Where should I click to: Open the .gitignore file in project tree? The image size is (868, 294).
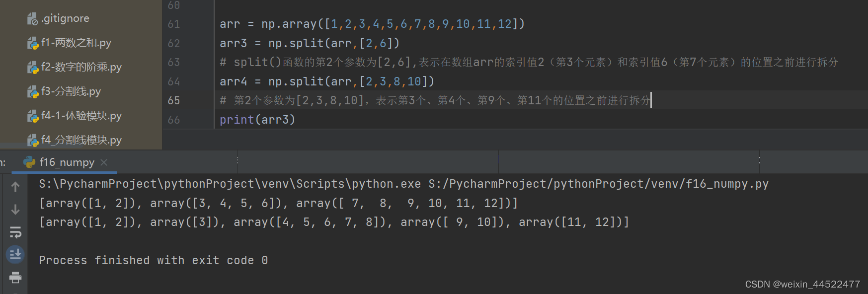coord(65,18)
